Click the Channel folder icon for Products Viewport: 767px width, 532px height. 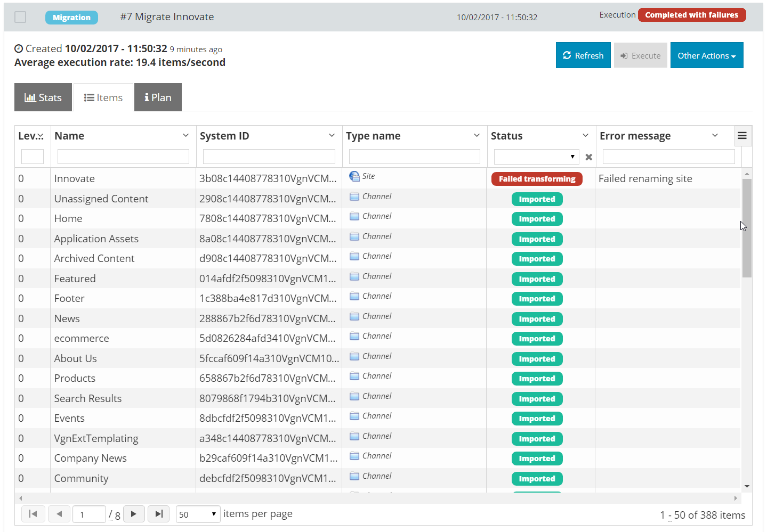[x=354, y=376]
